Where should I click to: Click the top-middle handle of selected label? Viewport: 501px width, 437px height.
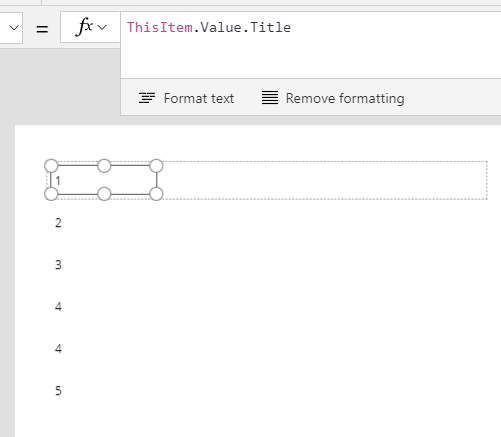(x=104, y=166)
